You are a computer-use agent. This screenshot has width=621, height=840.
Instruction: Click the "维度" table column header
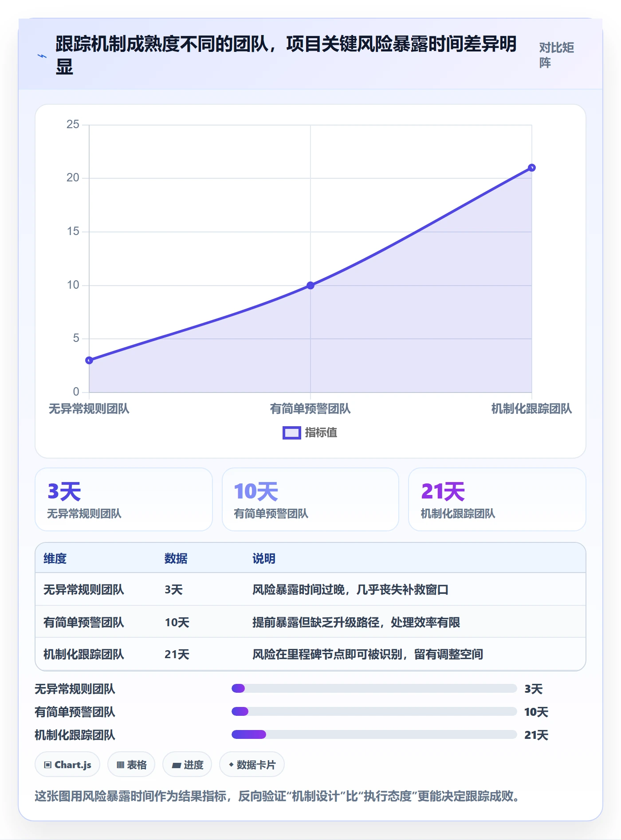pyautogui.click(x=55, y=558)
